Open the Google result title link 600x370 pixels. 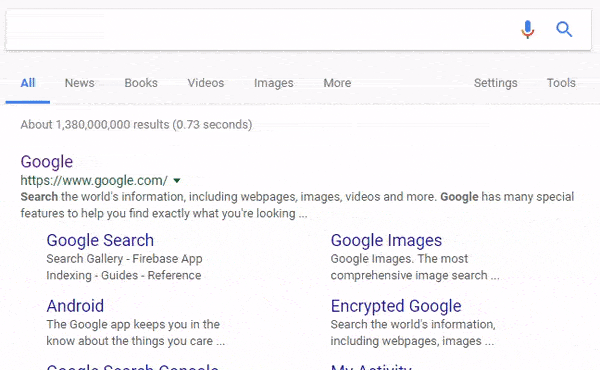click(x=47, y=162)
